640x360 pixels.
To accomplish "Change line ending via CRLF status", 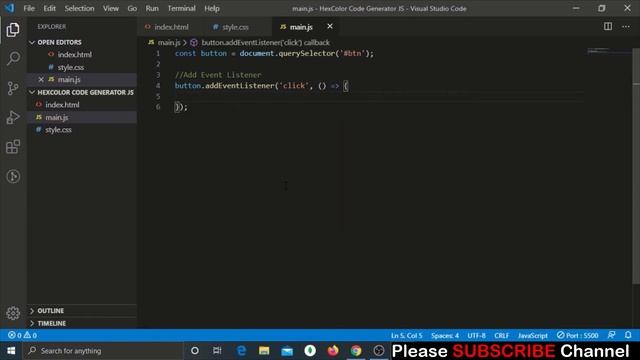I will coord(502,336).
